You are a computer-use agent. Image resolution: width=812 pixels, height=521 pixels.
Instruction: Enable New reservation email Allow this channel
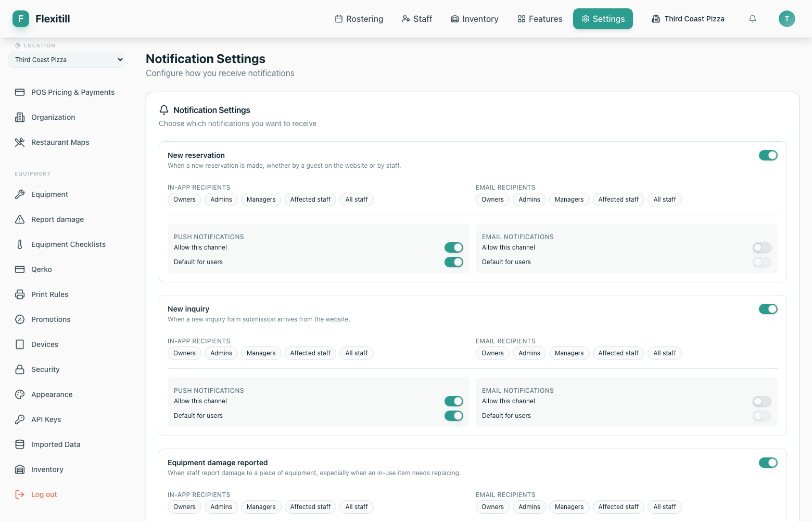762,247
